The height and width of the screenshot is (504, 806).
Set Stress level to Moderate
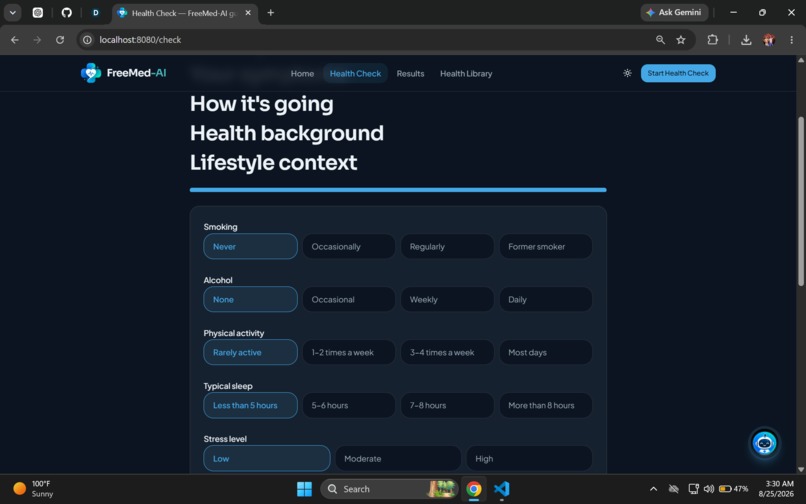click(398, 458)
